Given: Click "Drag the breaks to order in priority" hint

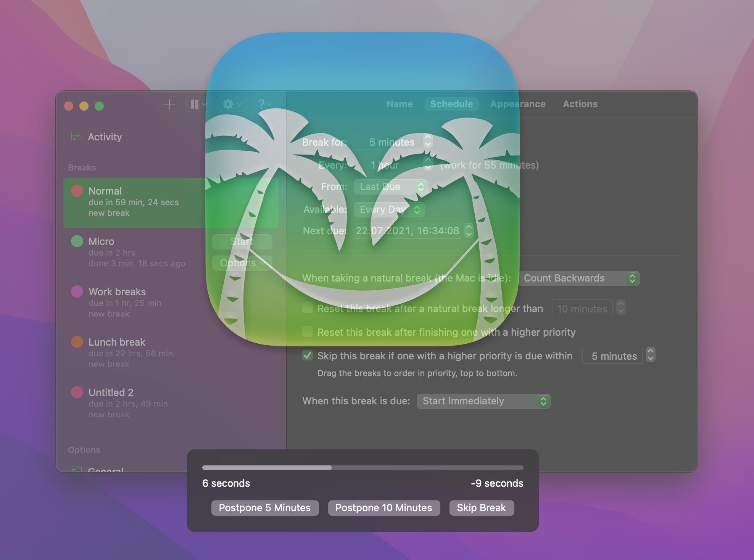Looking at the screenshot, I should coord(417,373).
